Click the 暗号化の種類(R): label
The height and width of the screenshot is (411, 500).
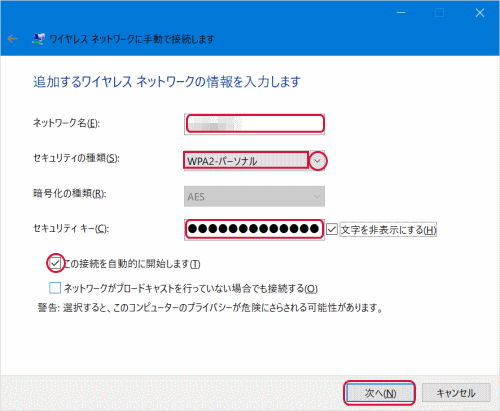tap(70, 193)
